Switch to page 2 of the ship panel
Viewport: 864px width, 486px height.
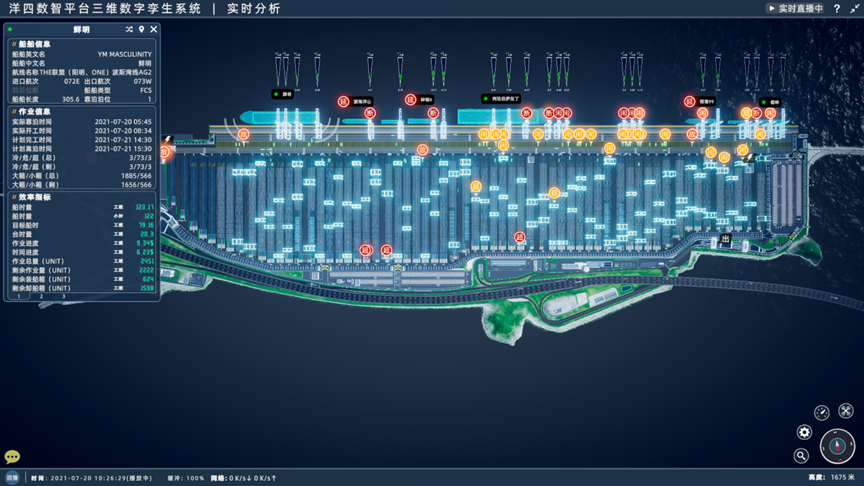click(x=41, y=296)
